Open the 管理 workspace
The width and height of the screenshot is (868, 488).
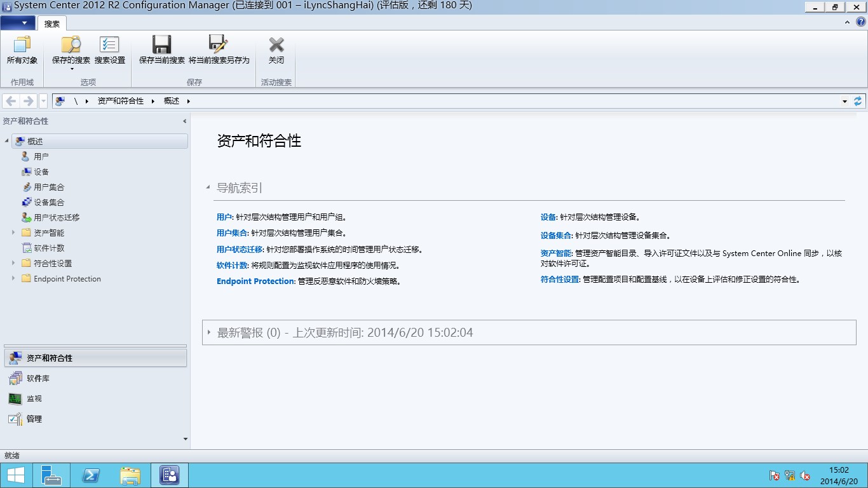[96, 419]
